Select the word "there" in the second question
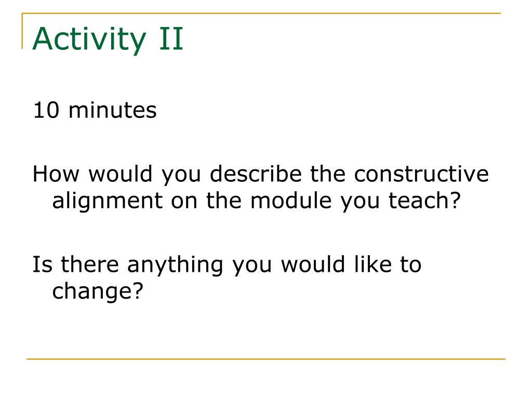The width and height of the screenshot is (532, 399). [90, 264]
